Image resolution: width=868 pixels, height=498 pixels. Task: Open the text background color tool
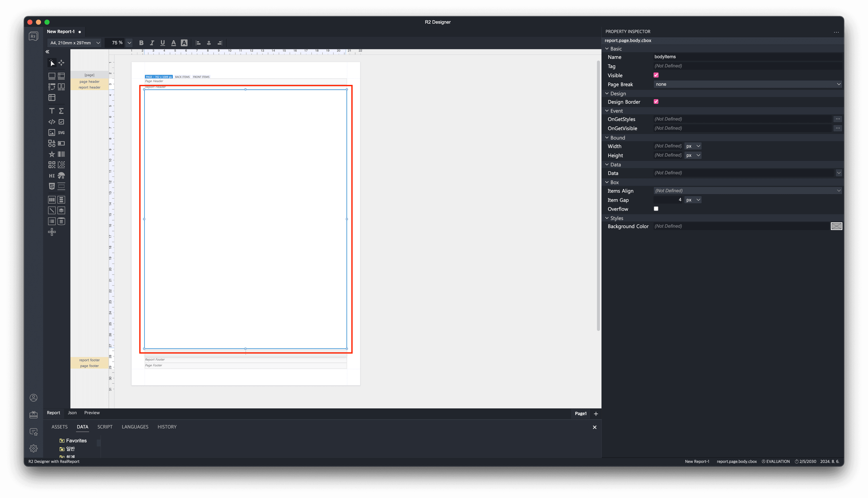pos(184,43)
